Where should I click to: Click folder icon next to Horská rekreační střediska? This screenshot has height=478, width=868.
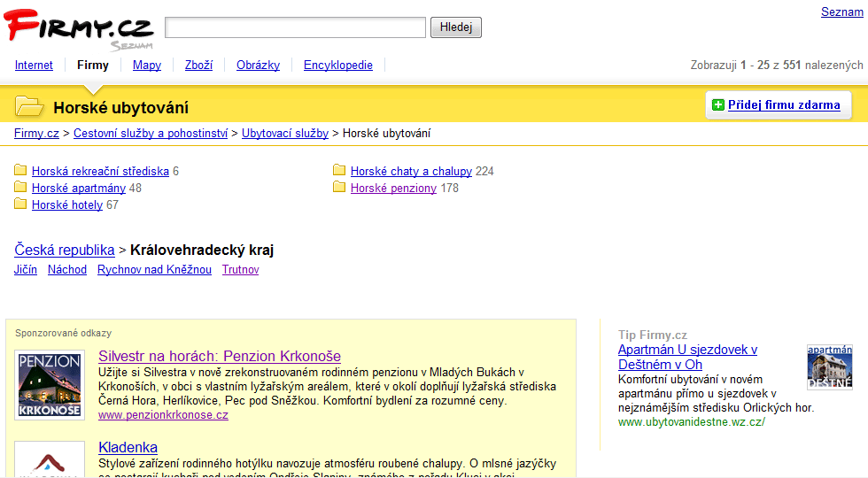pos(20,170)
